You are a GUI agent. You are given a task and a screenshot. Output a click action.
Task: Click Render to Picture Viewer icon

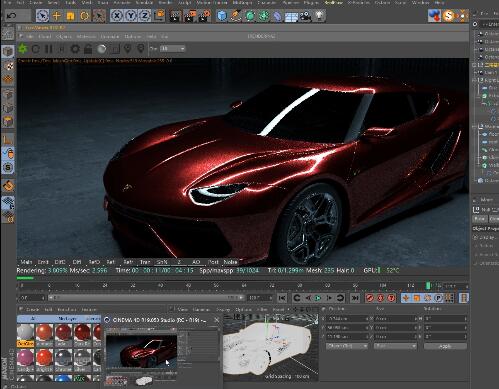(190, 16)
